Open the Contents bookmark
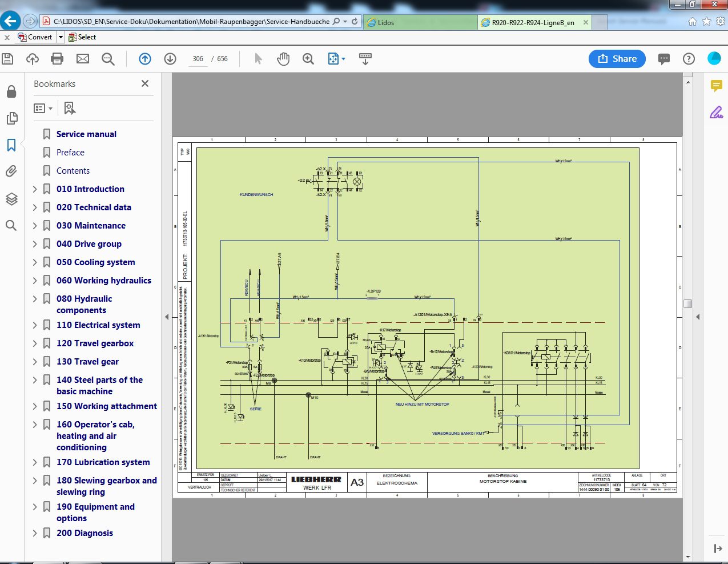The image size is (728, 564). coord(73,171)
